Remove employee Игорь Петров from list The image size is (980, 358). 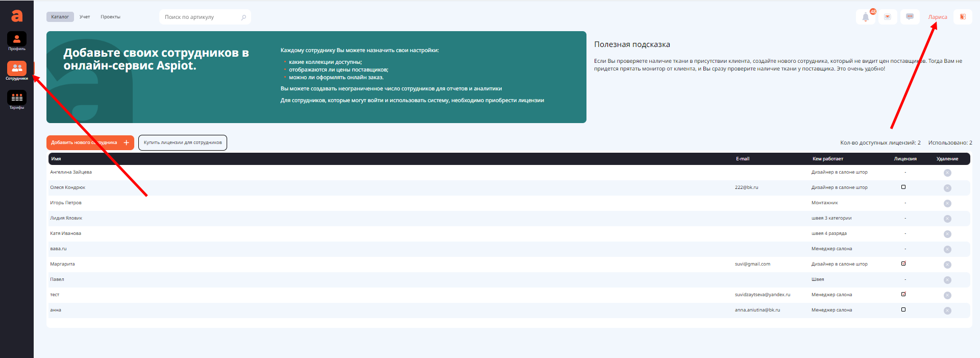(x=947, y=203)
